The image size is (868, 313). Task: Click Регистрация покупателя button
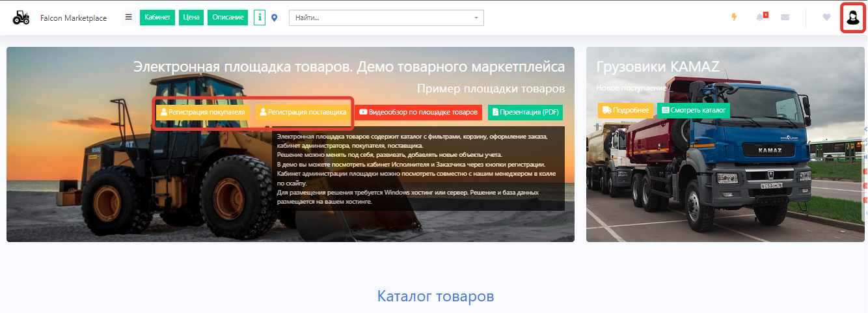[x=202, y=113]
